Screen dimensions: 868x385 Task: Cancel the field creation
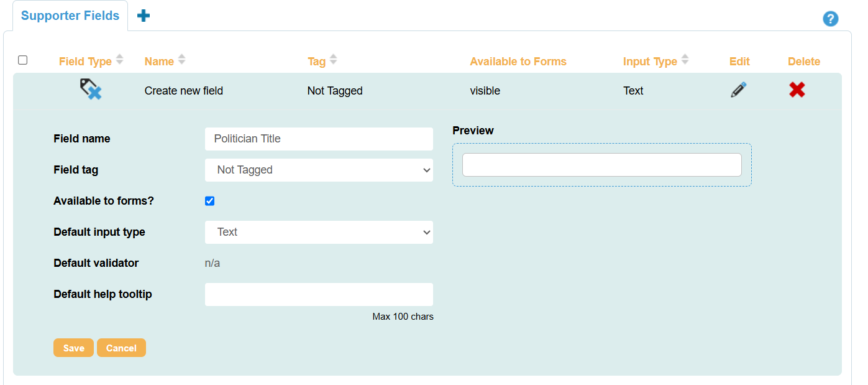[121, 348]
